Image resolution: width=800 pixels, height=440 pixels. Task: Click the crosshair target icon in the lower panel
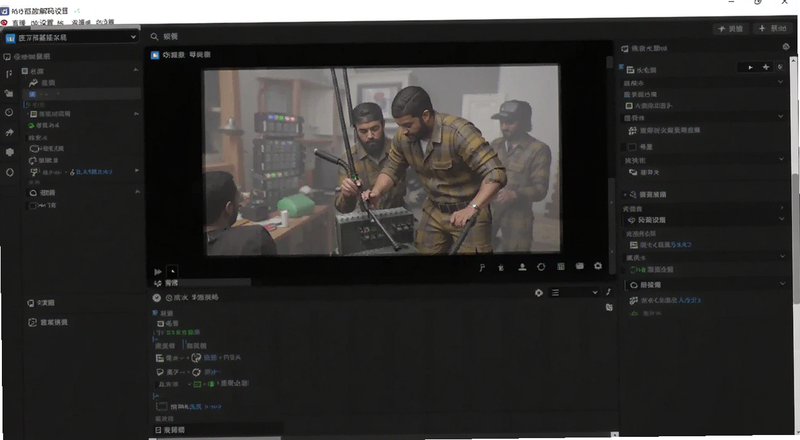(x=539, y=292)
